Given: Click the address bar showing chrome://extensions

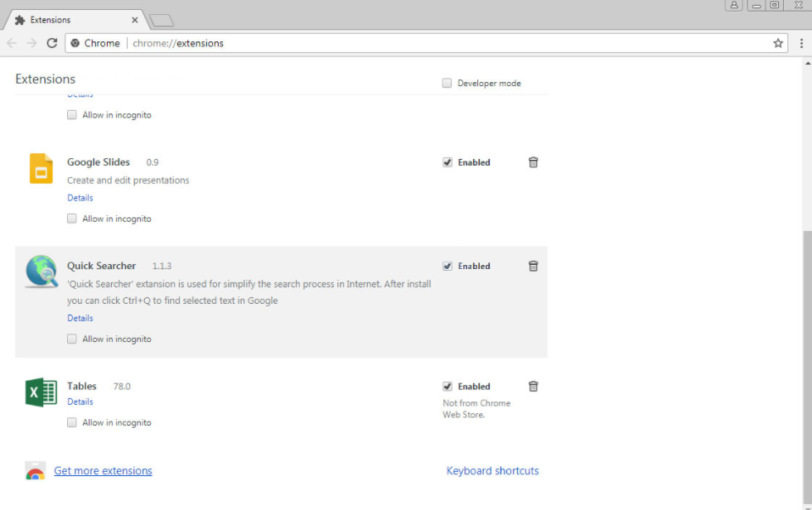Looking at the screenshot, I should click(x=414, y=43).
